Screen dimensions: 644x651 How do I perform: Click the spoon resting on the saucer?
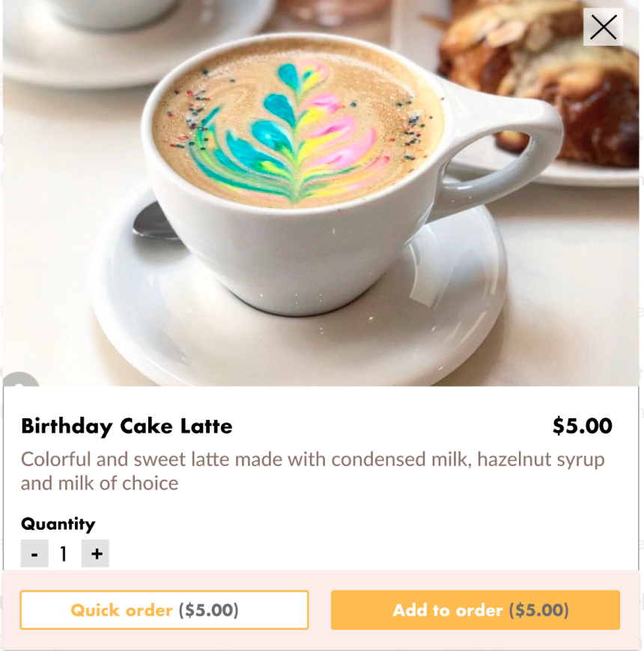click(155, 222)
